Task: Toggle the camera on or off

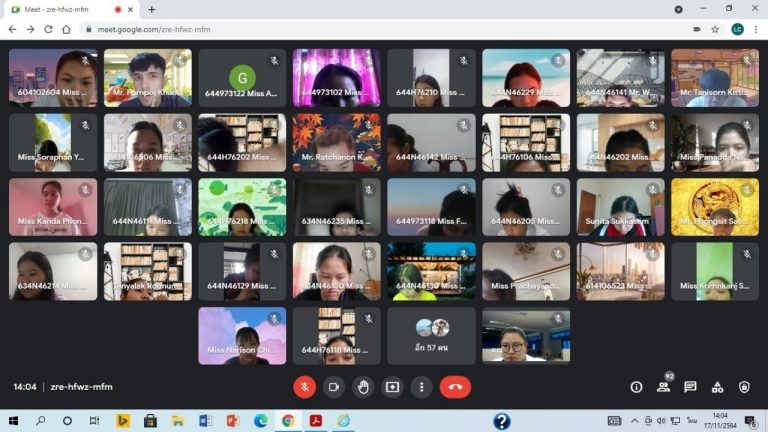Action: pos(334,387)
